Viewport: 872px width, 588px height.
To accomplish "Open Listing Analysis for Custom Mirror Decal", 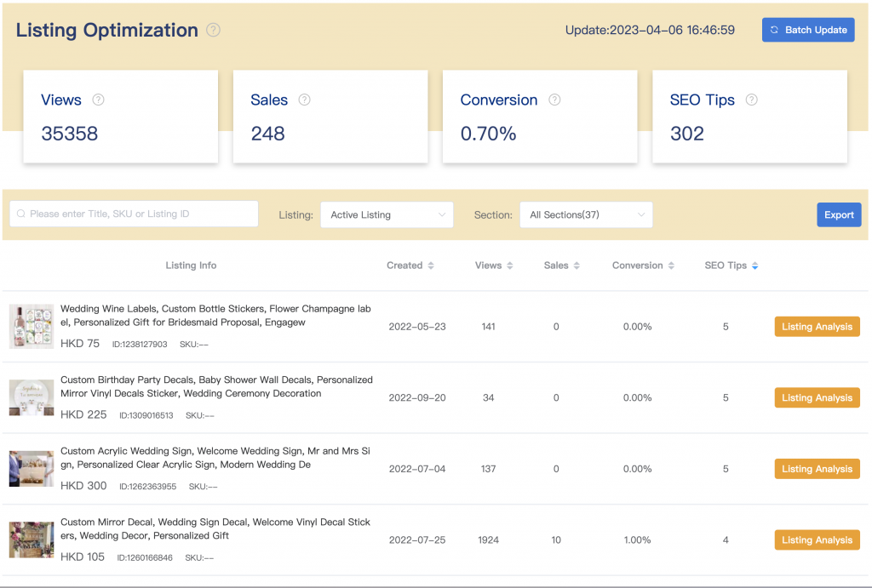I will click(817, 540).
